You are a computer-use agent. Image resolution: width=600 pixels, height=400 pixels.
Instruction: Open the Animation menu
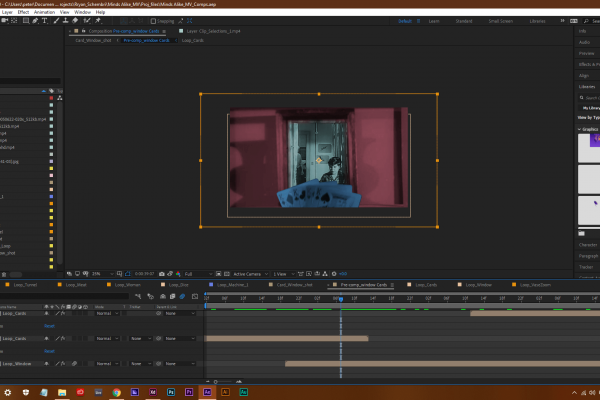pyautogui.click(x=44, y=12)
